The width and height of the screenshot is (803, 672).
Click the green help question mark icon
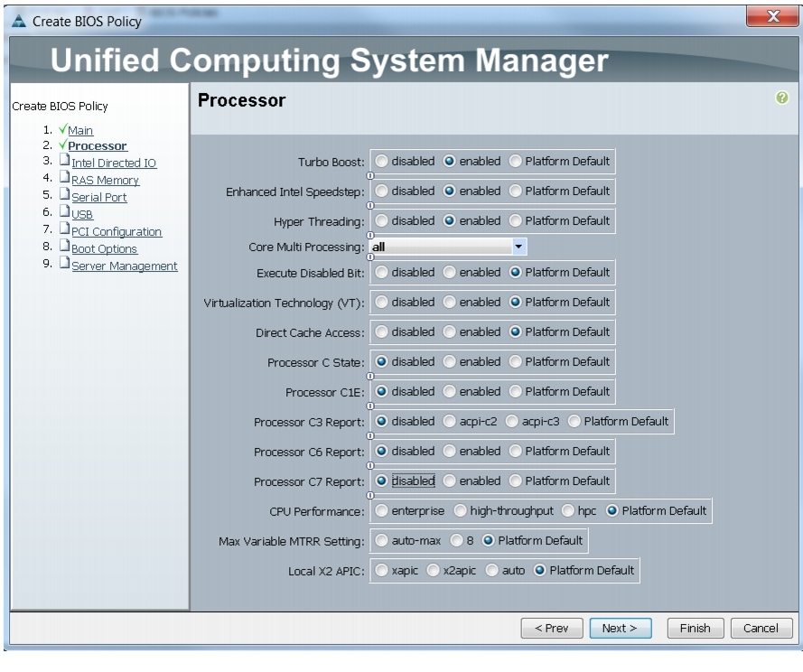781,98
